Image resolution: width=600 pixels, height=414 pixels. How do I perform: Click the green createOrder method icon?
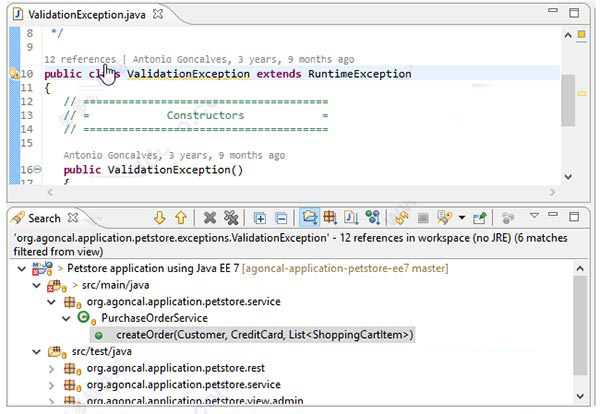[99, 336]
